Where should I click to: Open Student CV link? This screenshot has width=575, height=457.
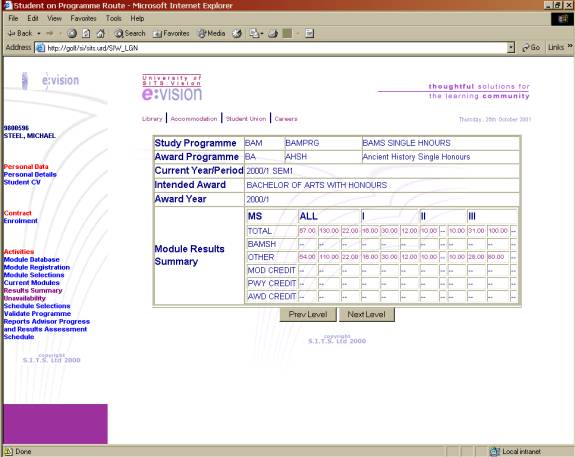22,182
